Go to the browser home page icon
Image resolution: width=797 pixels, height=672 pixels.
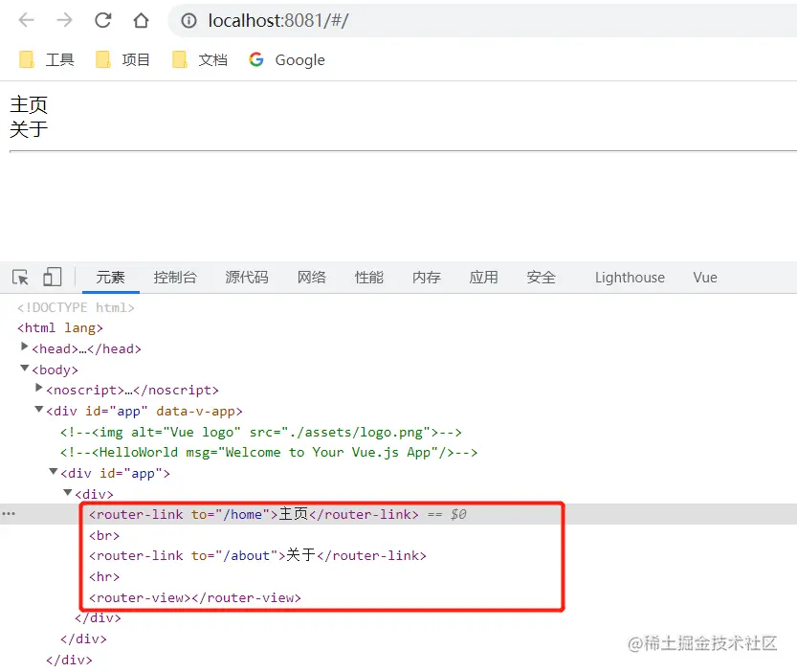(x=141, y=20)
